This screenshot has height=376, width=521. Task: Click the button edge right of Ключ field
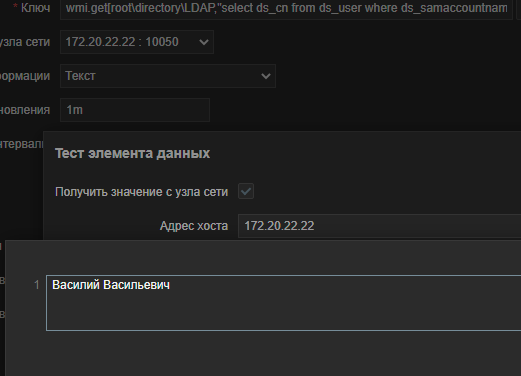coord(519,9)
